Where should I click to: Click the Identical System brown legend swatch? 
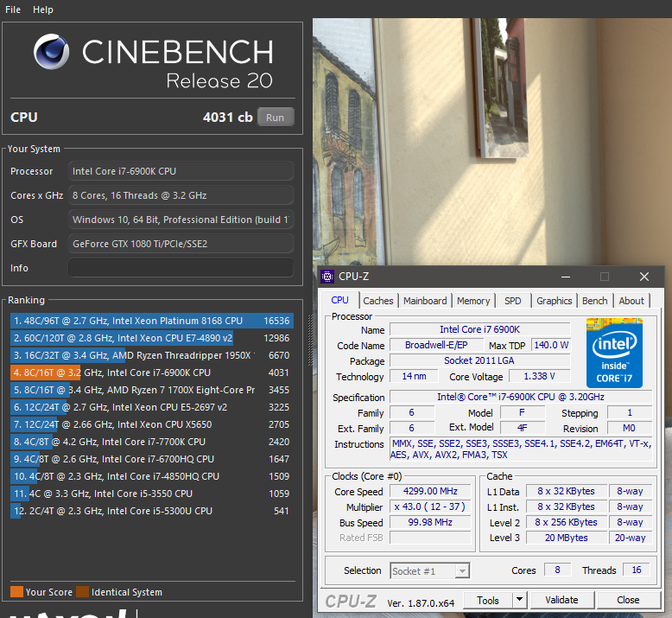click(82, 592)
